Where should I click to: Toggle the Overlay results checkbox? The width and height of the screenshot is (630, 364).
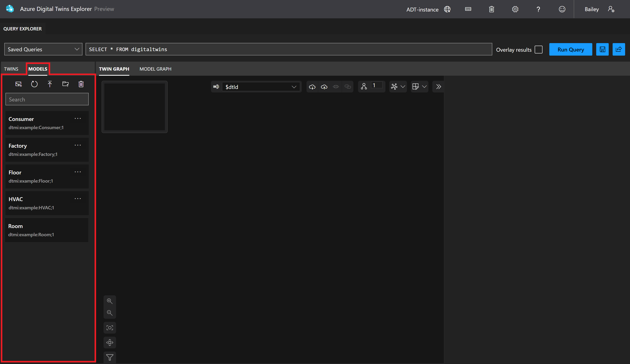coord(538,49)
